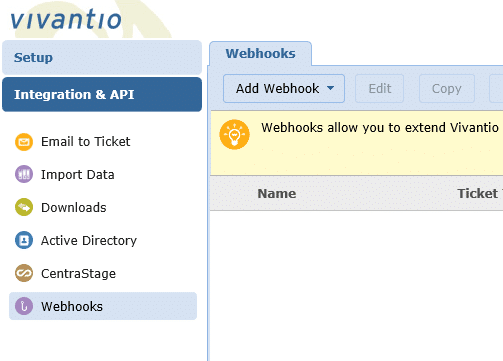Select the Integration & API section

click(x=102, y=94)
